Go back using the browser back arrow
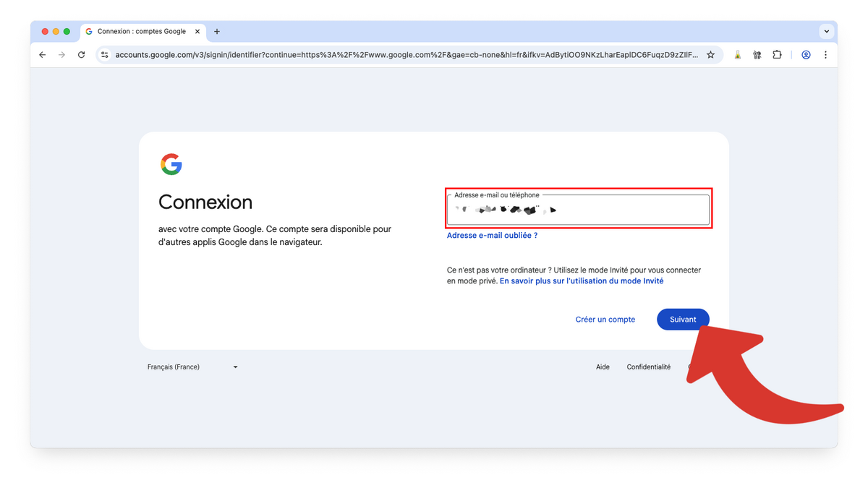Image resolution: width=868 pixels, height=488 pixels. point(42,55)
